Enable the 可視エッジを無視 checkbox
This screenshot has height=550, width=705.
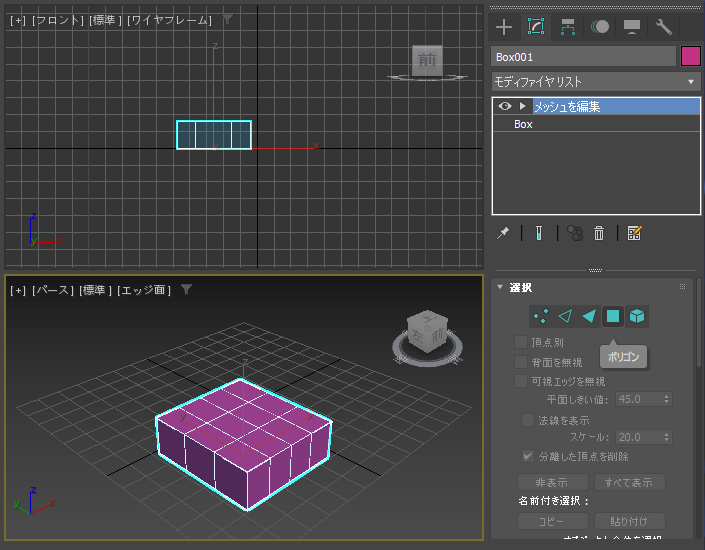[521, 381]
